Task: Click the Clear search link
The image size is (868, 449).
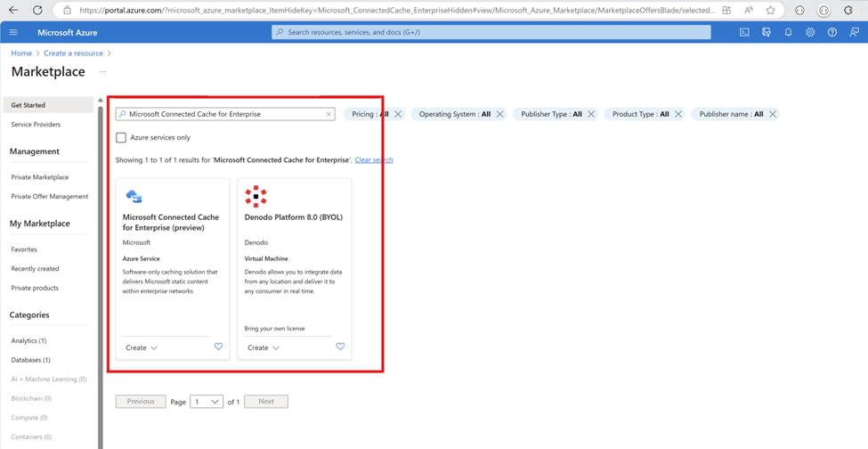Action: [x=373, y=159]
